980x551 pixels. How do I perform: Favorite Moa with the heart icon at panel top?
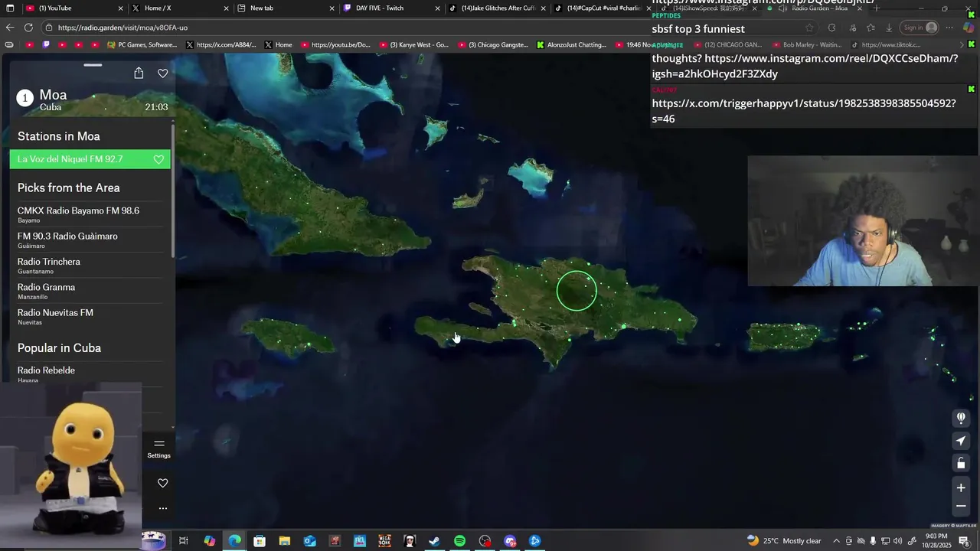tap(162, 73)
